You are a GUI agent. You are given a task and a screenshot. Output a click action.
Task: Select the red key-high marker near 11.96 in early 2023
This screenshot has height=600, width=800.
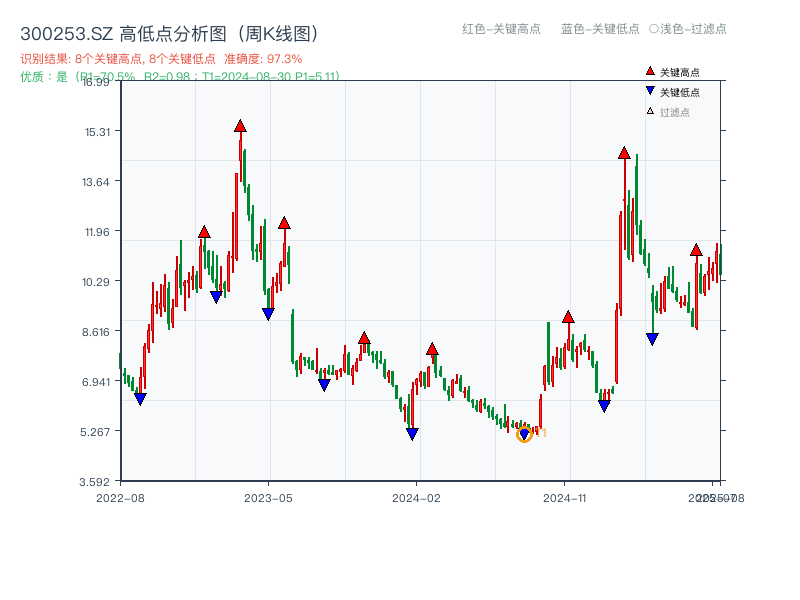(x=204, y=232)
